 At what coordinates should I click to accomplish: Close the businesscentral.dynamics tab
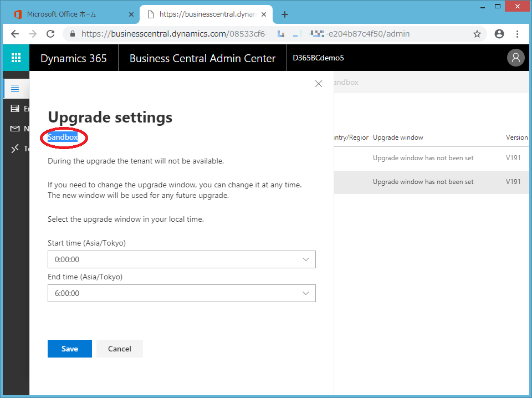[x=264, y=14]
